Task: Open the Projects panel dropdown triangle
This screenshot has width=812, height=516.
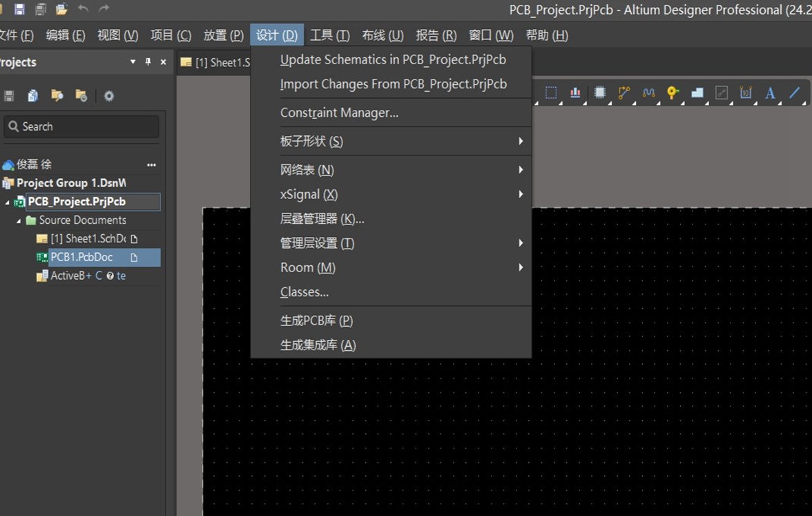Action: [133, 61]
